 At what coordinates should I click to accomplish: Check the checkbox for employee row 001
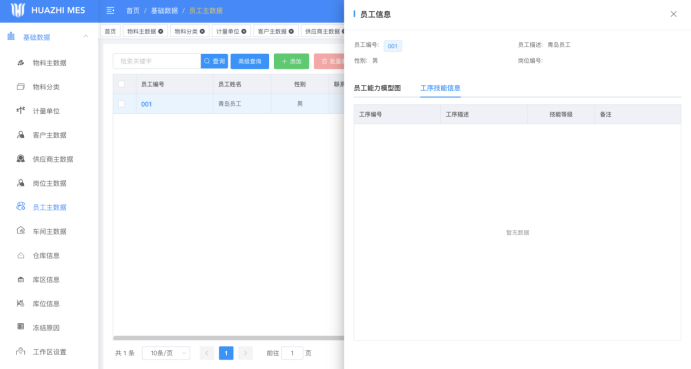pyautogui.click(x=121, y=104)
